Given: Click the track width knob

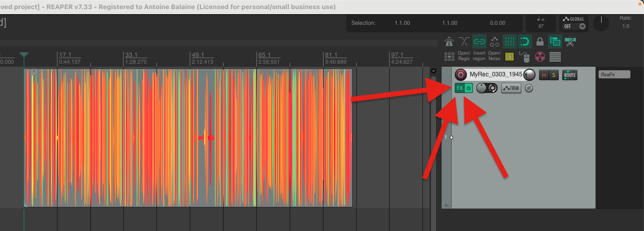Looking at the screenshot, I should click(492, 88).
